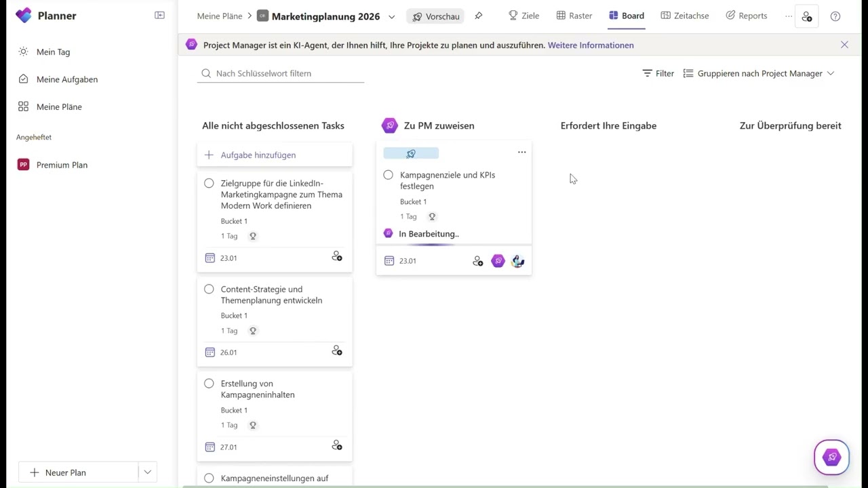This screenshot has height=488, width=868.
Task: Click the Vorschau button
Action: point(435,16)
